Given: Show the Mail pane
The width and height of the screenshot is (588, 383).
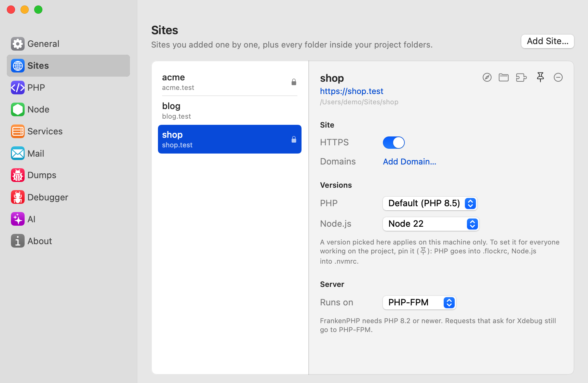Looking at the screenshot, I should [68, 154].
